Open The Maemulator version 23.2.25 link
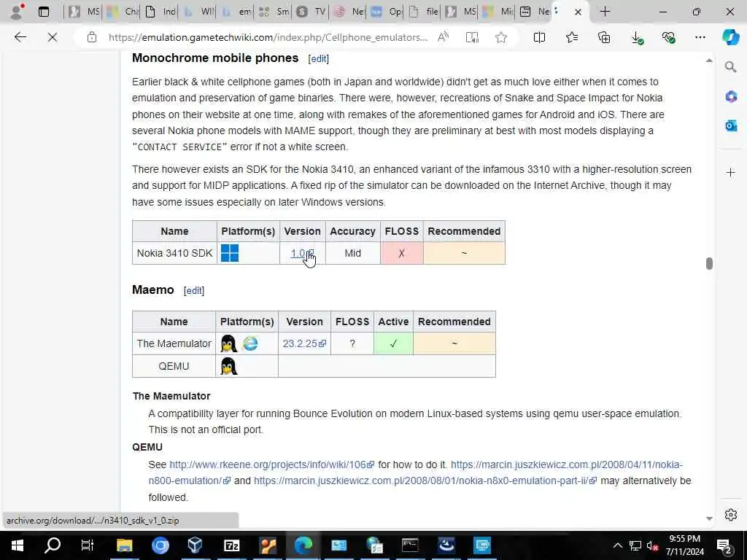This screenshot has height=560, width=747. click(x=304, y=343)
